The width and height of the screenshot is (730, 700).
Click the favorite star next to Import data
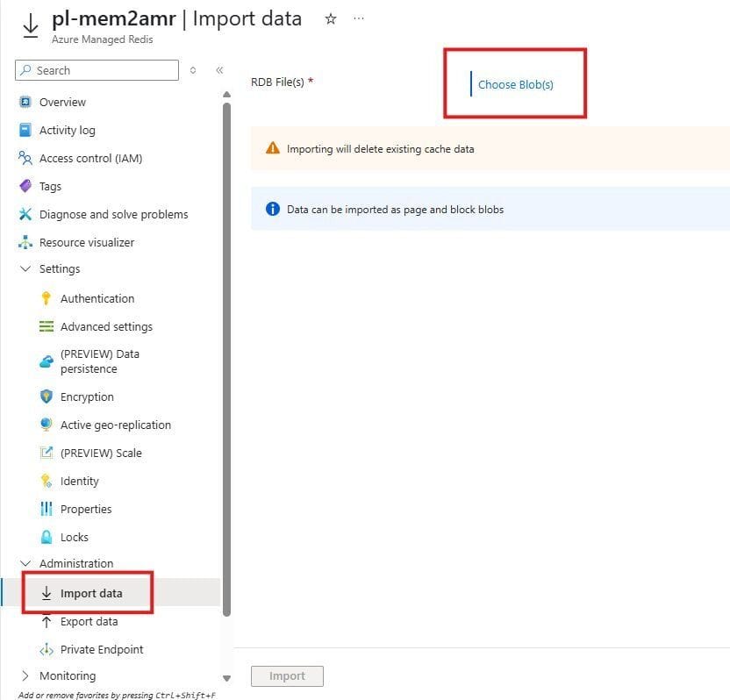coord(331,18)
